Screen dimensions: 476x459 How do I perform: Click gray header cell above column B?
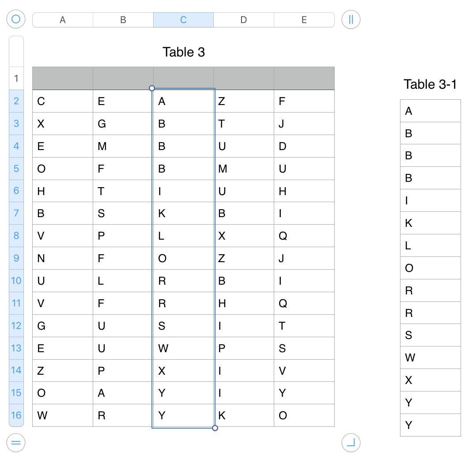[123, 79]
